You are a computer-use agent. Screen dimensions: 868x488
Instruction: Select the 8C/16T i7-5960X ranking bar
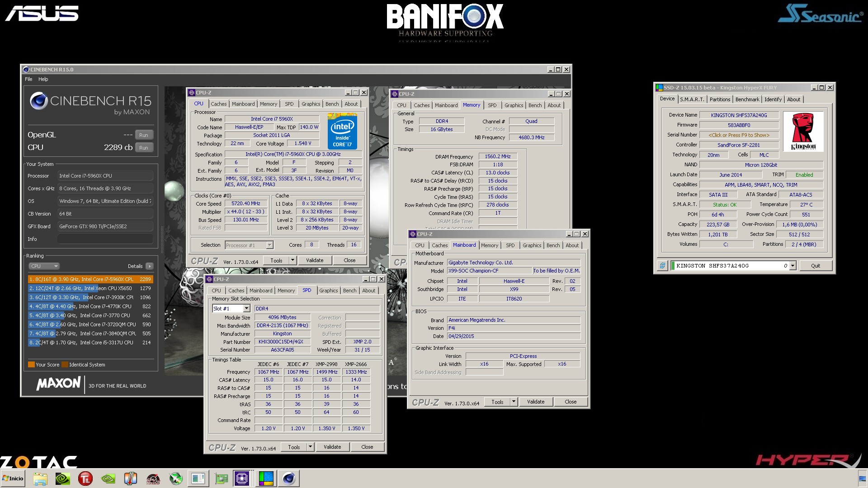point(90,279)
